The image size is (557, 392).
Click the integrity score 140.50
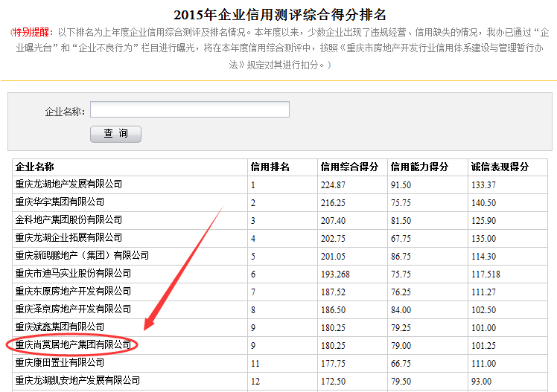click(483, 203)
